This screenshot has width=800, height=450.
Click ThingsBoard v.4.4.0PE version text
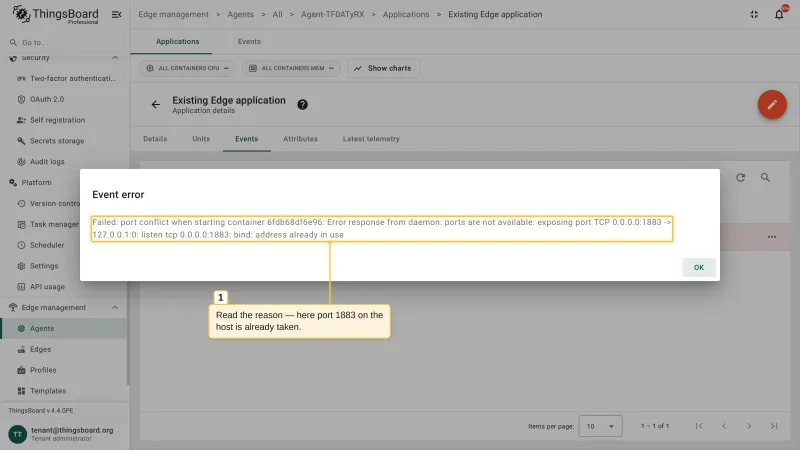point(41,410)
